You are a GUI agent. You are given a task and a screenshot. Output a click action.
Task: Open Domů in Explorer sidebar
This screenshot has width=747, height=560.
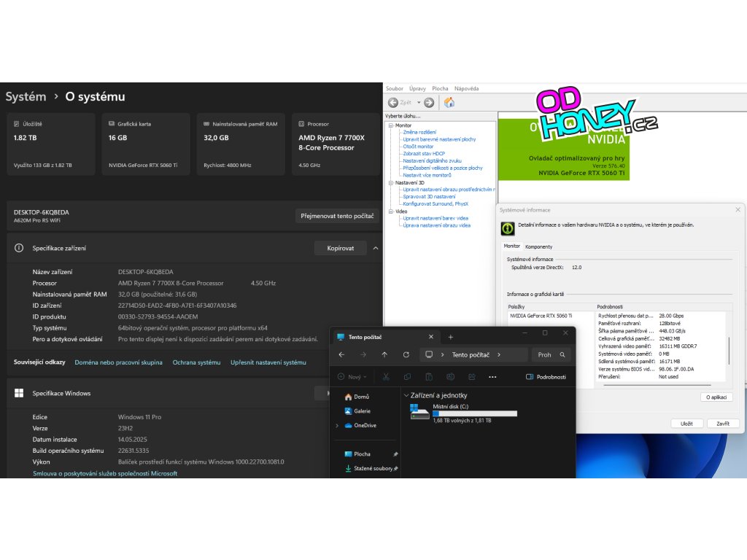[x=357, y=397]
